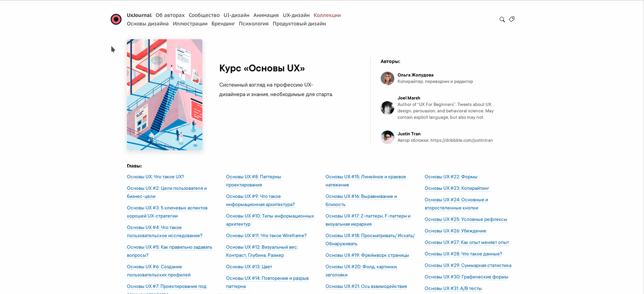Open the Об авторах menu item

click(x=170, y=15)
